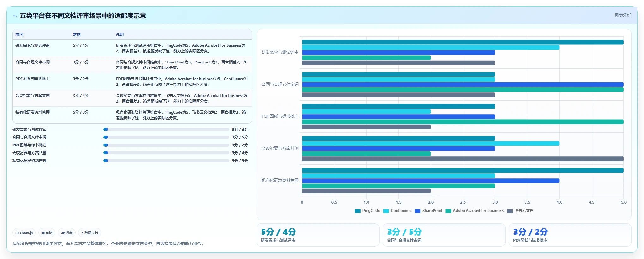The image size is (644, 259).
Task: Click the table description mentioning 飞书云文档为5
Action: coord(182,98)
